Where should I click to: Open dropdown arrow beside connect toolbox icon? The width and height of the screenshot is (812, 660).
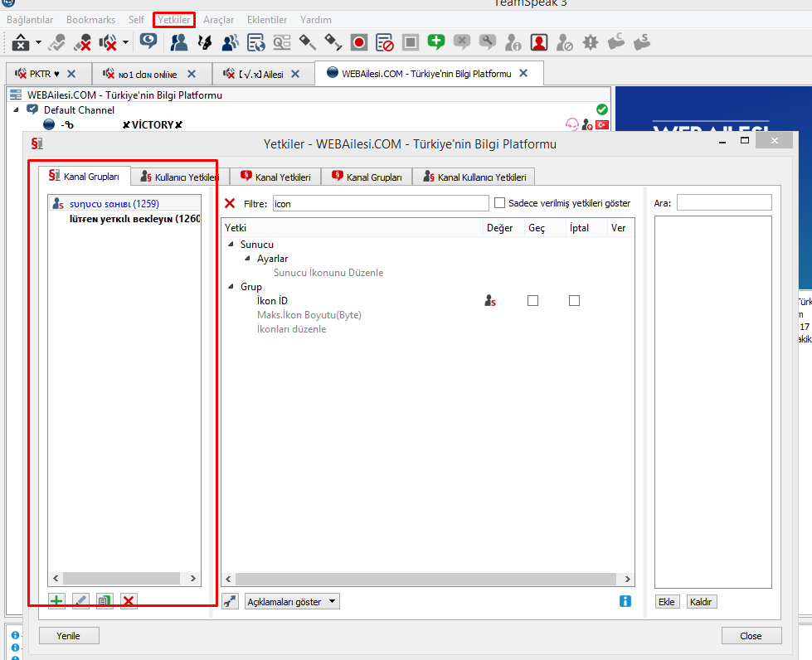(x=38, y=42)
